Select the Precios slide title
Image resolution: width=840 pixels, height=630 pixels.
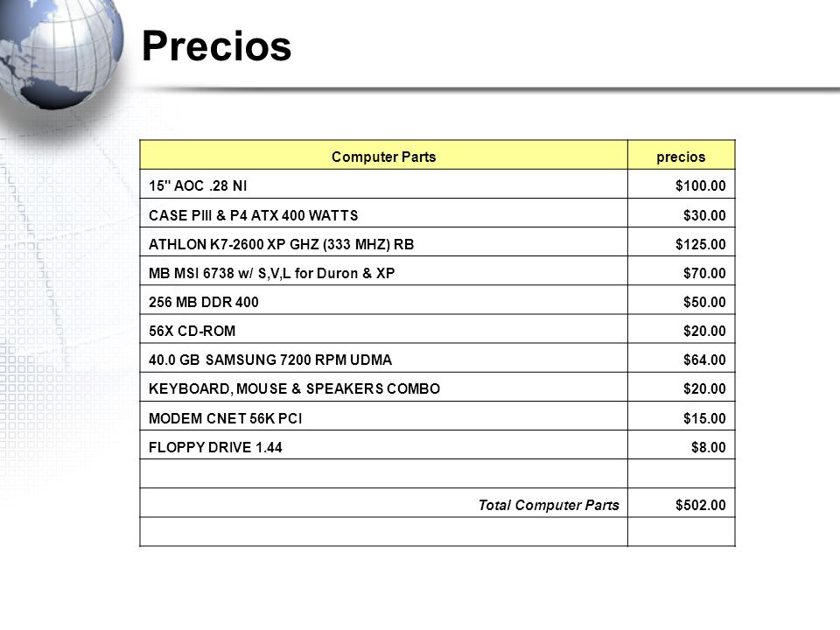tap(216, 46)
